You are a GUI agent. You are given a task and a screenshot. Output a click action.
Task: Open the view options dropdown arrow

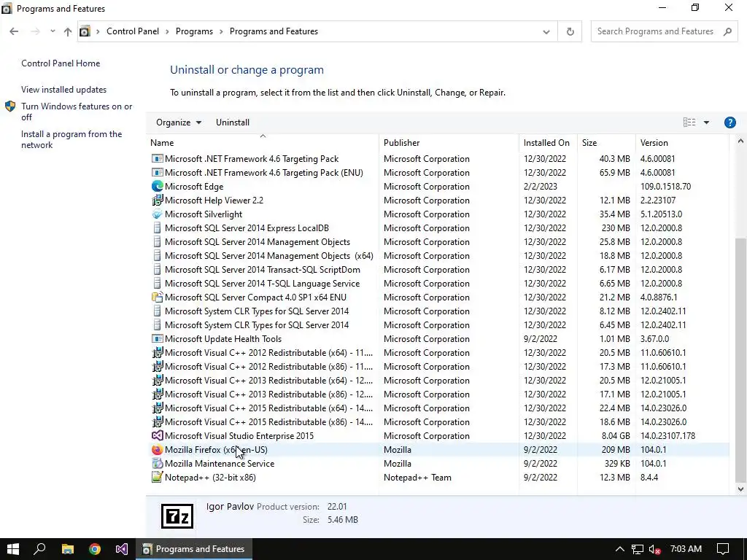706,122
